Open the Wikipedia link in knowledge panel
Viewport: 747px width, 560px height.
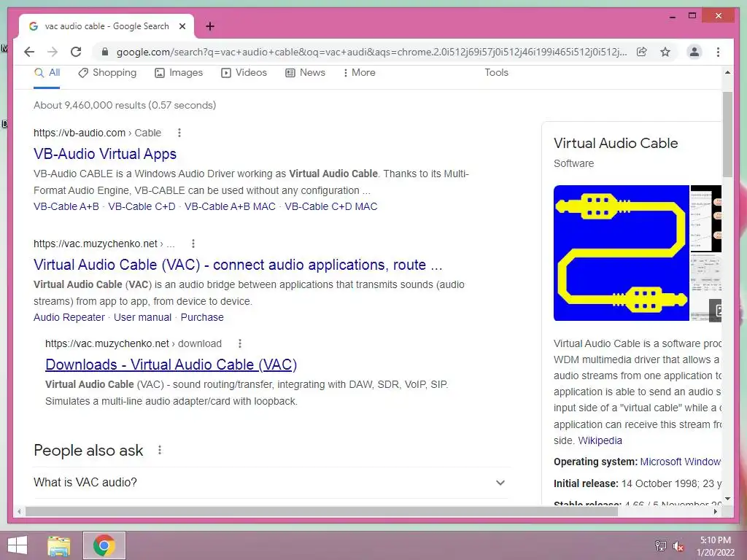(x=600, y=441)
